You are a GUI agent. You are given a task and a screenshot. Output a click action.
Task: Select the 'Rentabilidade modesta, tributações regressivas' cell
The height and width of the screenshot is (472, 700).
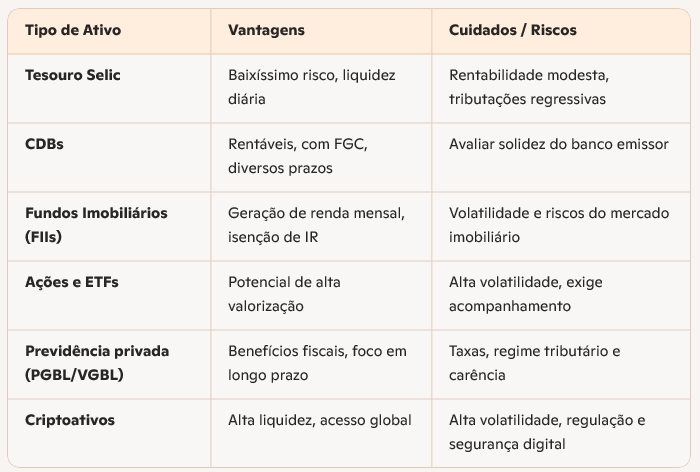pos(529,87)
